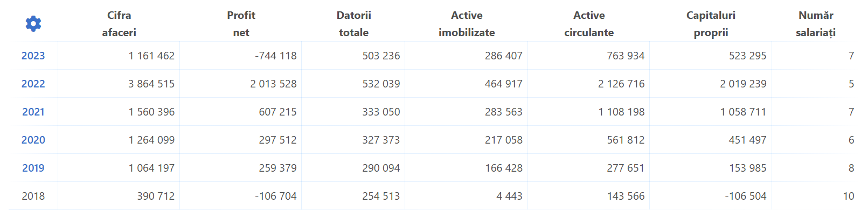This screenshot has height=217, width=868.
Task: Select the 2021 year link
Action: (x=33, y=112)
